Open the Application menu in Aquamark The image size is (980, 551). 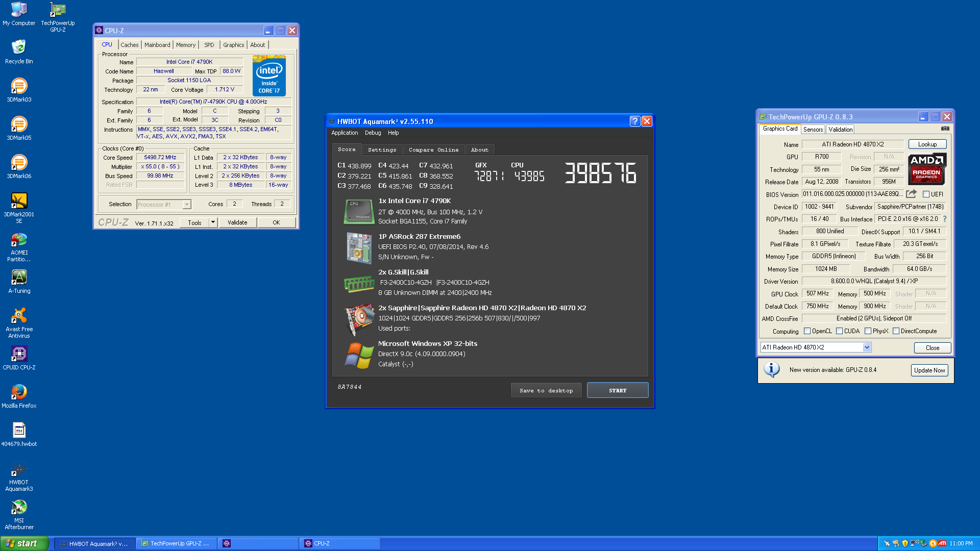345,133
